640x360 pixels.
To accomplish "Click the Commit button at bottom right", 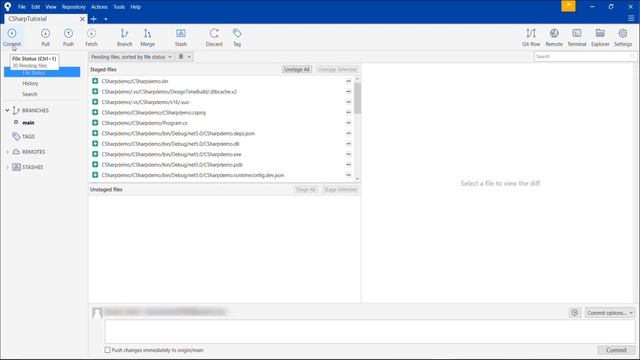I will tap(616, 350).
